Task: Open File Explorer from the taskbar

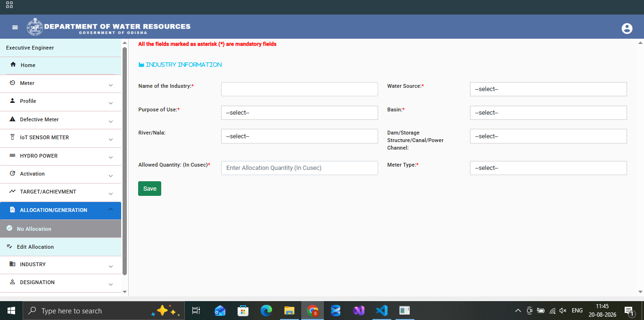Action: pos(289,311)
